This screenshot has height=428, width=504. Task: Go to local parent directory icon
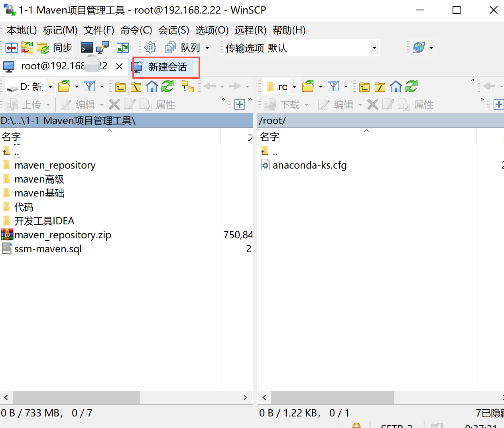coord(120,86)
